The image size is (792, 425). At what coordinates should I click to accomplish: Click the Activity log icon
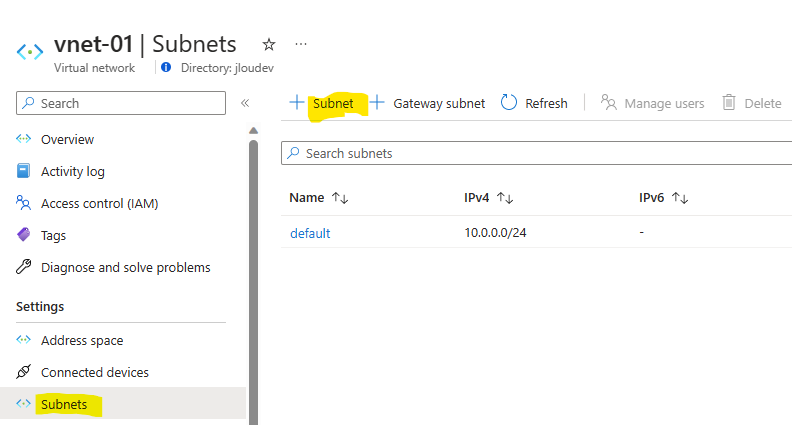click(x=23, y=171)
